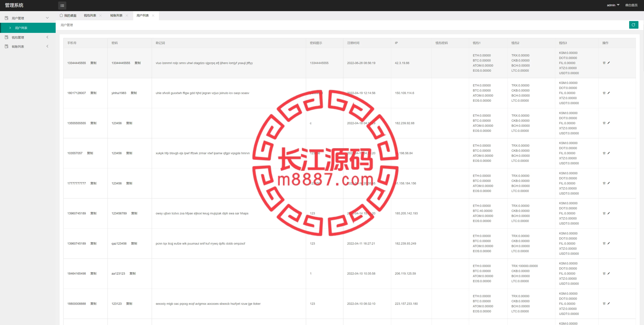The width and height of the screenshot is (644, 325).
Task: Click the IP address 223.157.233.180
Action: [406, 304]
